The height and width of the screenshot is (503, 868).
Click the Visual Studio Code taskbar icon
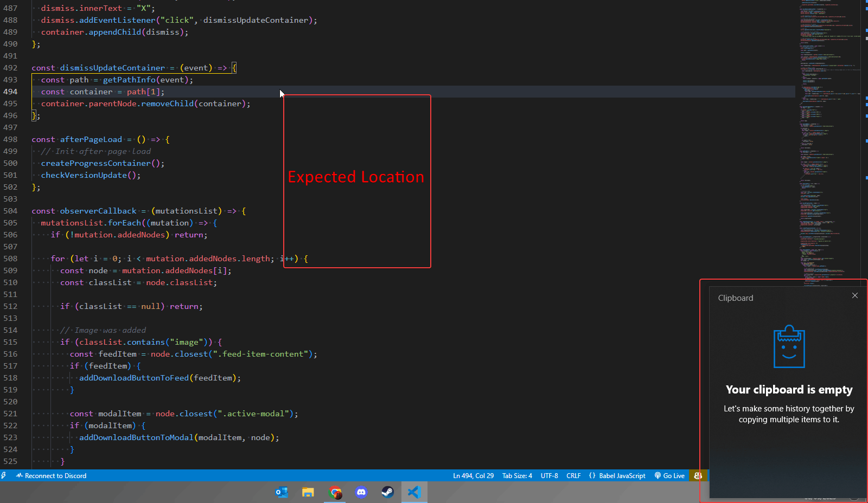(414, 492)
